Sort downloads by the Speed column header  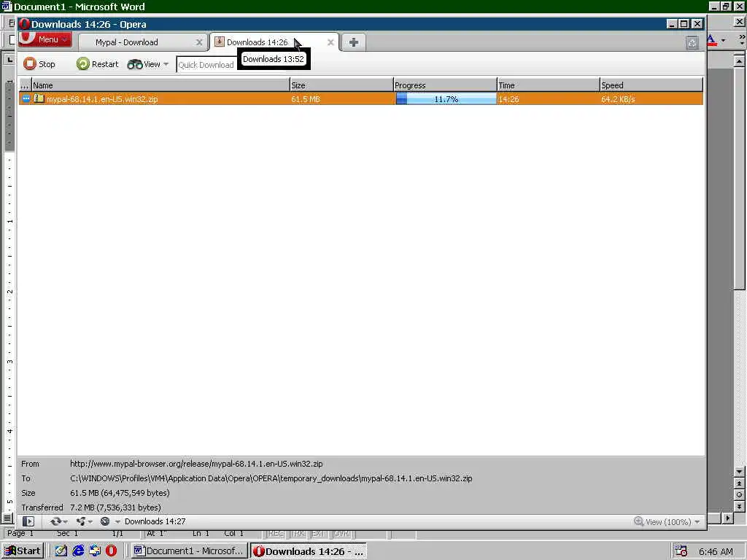(651, 85)
